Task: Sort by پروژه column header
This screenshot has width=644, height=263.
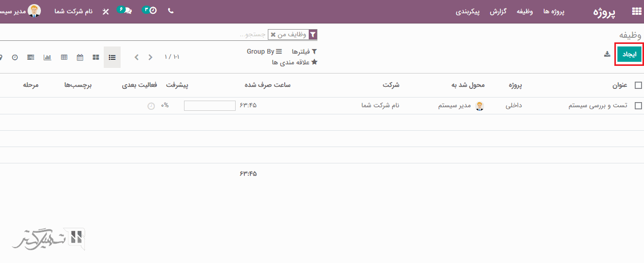Action: 516,85
